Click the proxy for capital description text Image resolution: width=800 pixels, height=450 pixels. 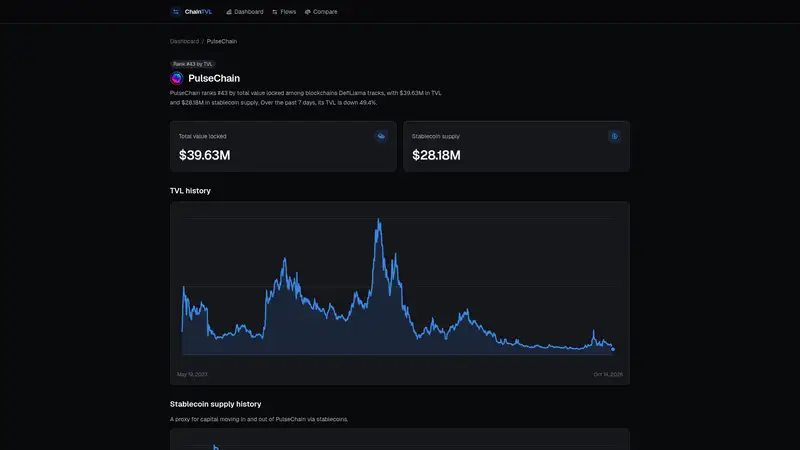point(259,419)
